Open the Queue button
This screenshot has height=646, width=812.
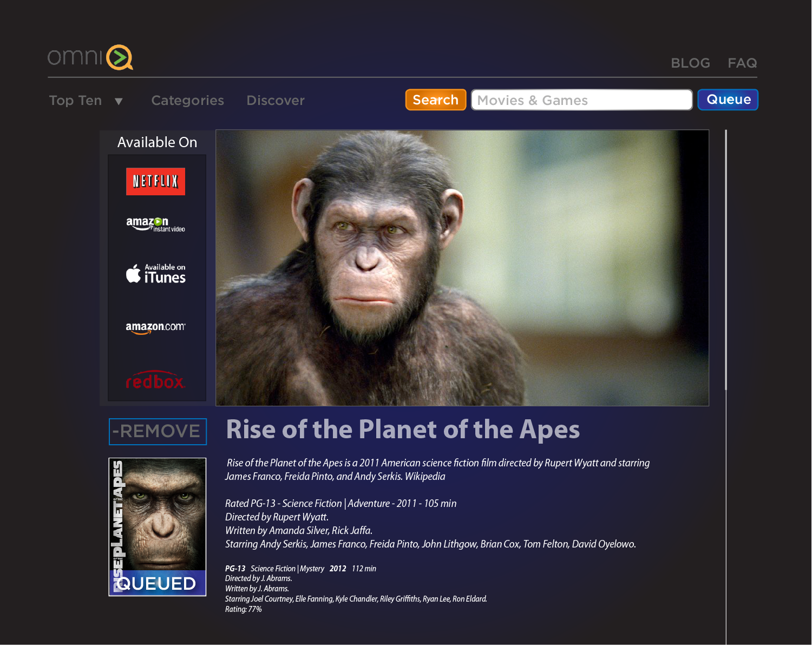728,100
